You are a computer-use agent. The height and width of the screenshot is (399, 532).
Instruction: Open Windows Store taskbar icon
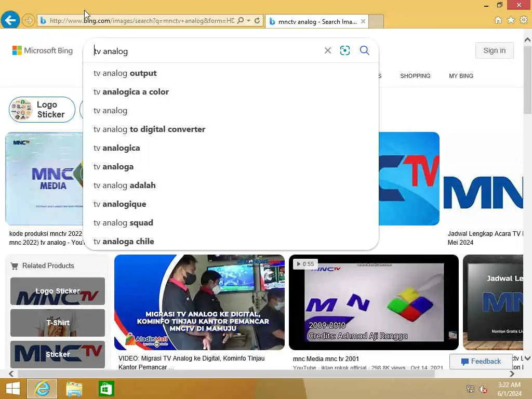pyautogui.click(x=106, y=389)
